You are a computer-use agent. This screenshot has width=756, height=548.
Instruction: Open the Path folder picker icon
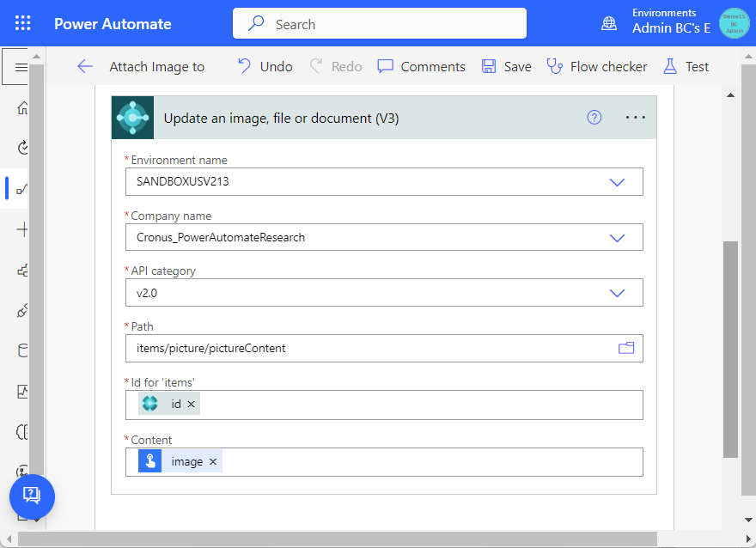point(625,348)
